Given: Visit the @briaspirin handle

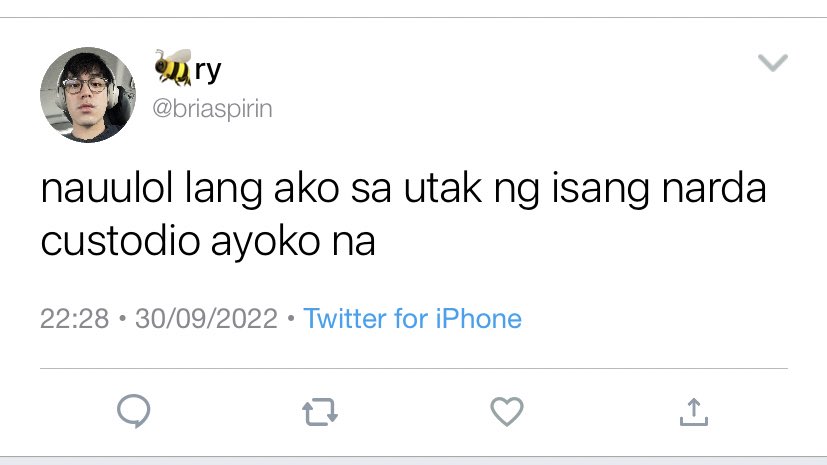Looking at the screenshot, I should click(x=213, y=109).
